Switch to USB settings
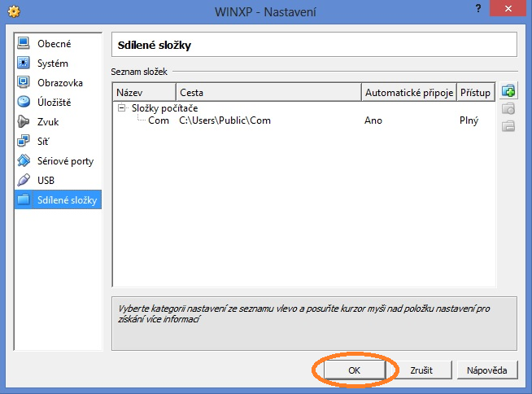This screenshot has width=532, height=394. tap(58, 181)
